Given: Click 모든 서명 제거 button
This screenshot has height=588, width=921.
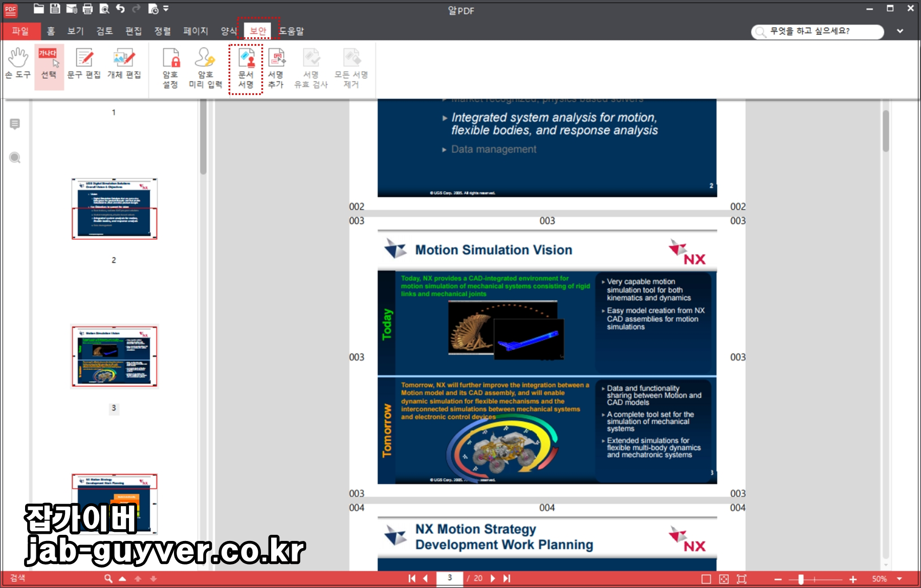Looking at the screenshot, I should 351,68.
